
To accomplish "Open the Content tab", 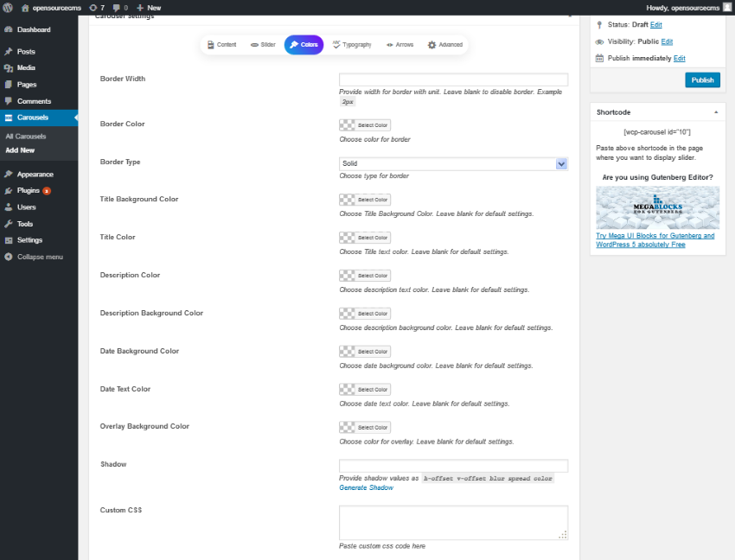I will (221, 45).
